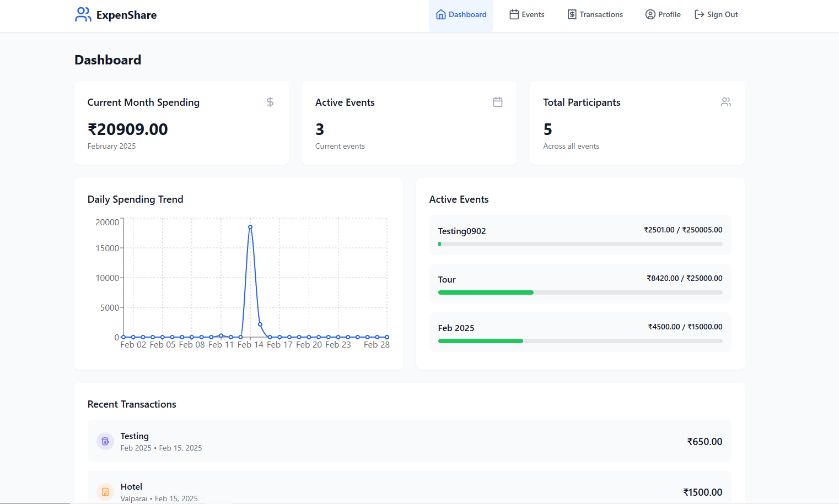
Task: Click the Feb 02 label on chart axis
Action: (133, 345)
